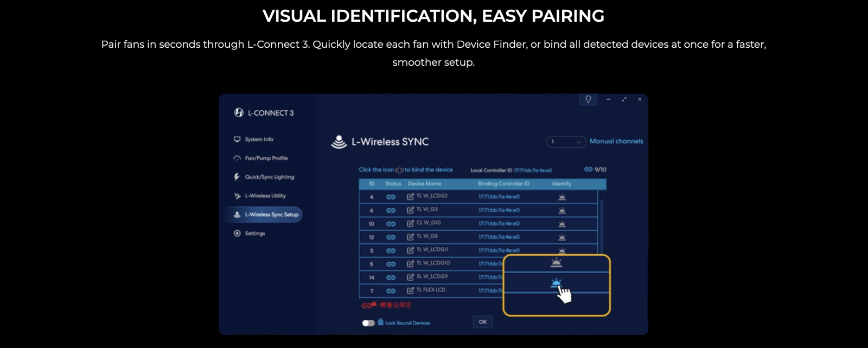Toggle the Lock Bound Devices switch
This screenshot has width=868, height=348.
[368, 323]
